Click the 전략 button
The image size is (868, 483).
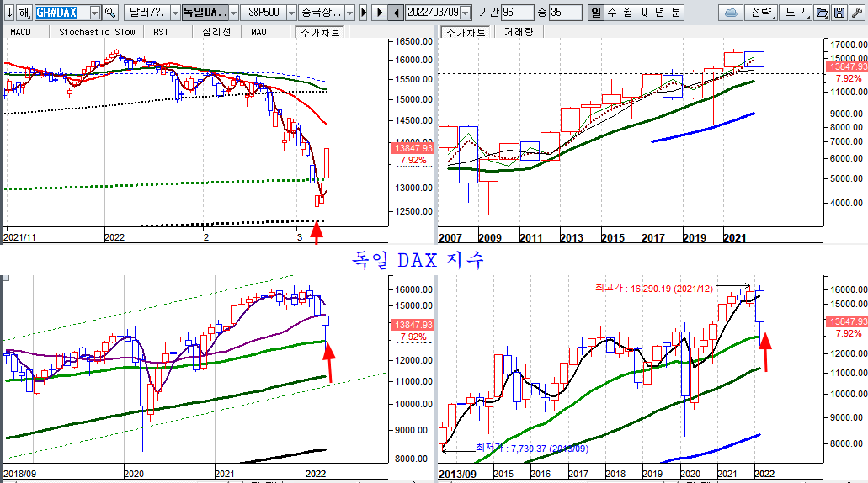760,13
